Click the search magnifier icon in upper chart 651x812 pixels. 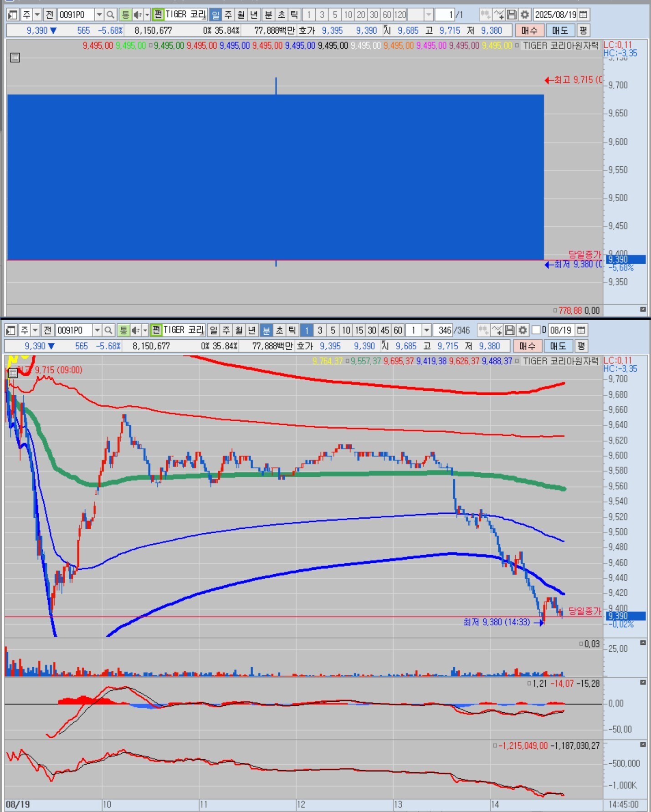tap(110, 15)
